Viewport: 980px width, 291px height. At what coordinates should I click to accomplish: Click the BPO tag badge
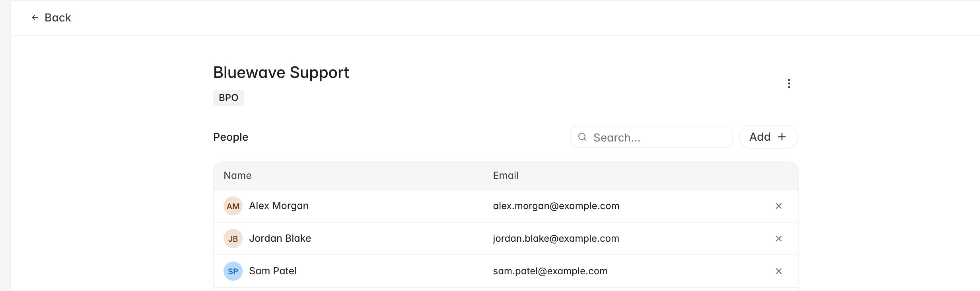tap(229, 98)
